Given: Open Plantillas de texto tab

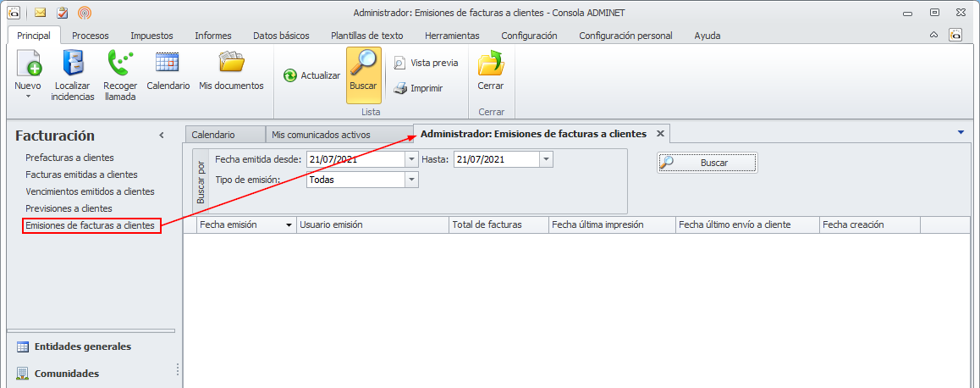Looking at the screenshot, I should tap(367, 36).
